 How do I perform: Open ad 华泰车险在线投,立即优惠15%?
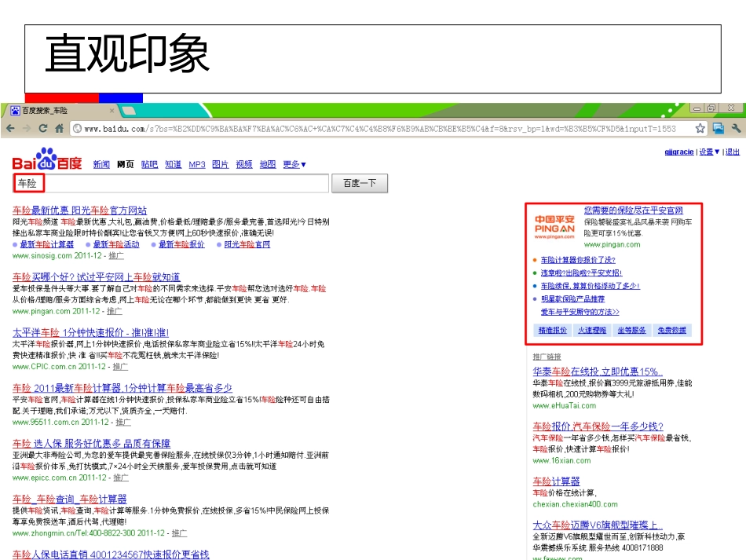coord(598,372)
